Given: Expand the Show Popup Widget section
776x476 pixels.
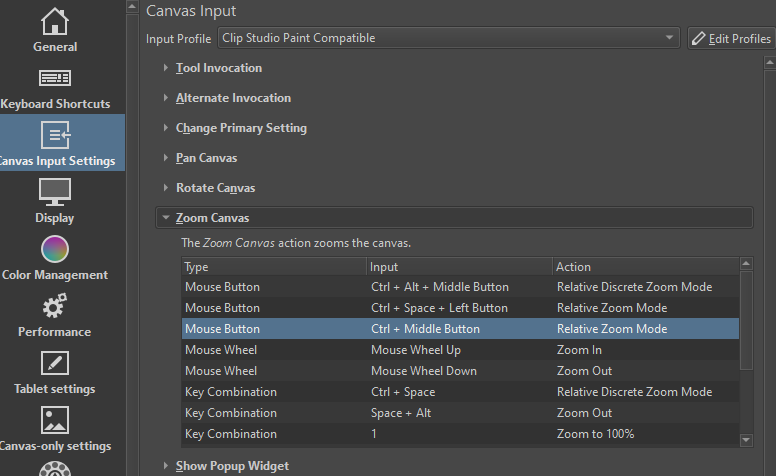Looking at the screenshot, I should [x=232, y=466].
